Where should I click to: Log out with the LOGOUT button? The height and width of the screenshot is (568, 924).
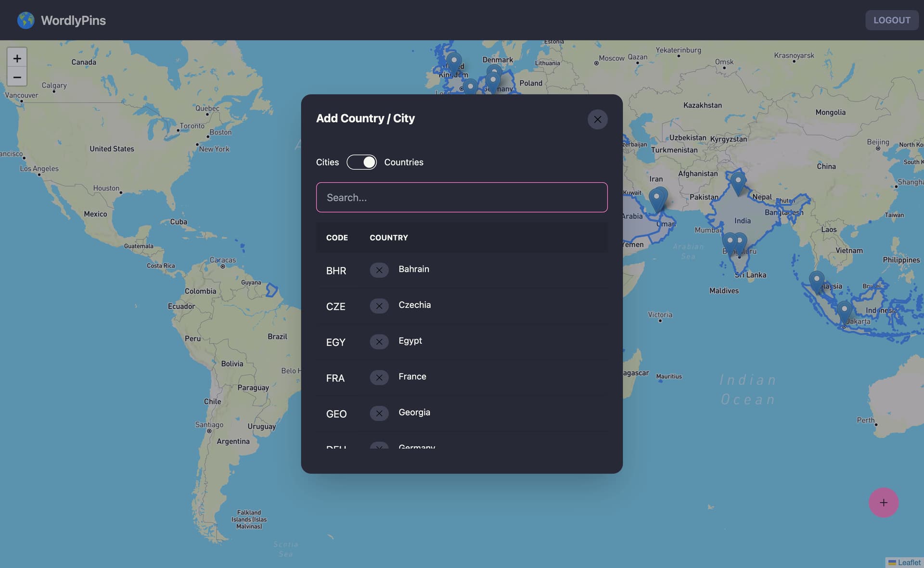coord(892,20)
